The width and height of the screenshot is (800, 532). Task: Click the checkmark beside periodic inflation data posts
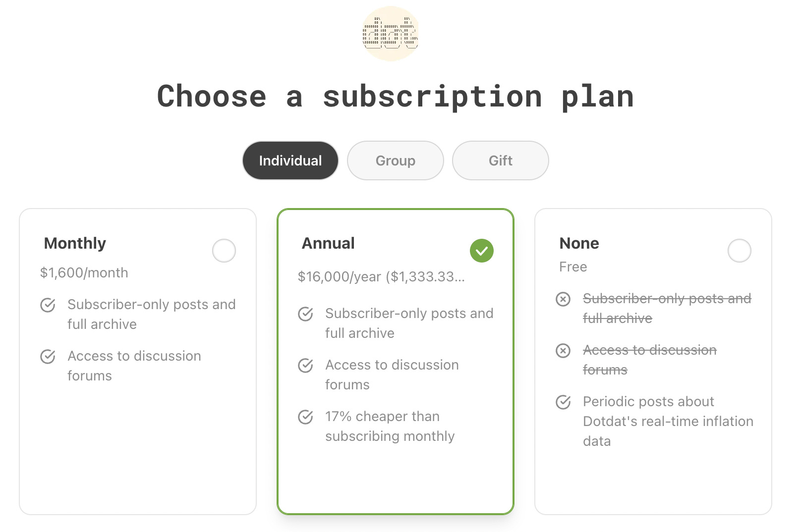point(563,402)
